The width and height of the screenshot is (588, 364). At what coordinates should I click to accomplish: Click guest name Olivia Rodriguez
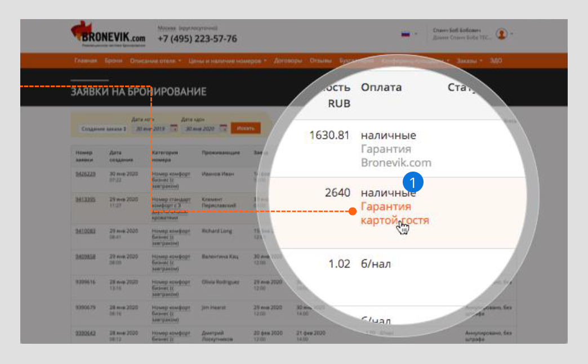pyautogui.click(x=221, y=282)
